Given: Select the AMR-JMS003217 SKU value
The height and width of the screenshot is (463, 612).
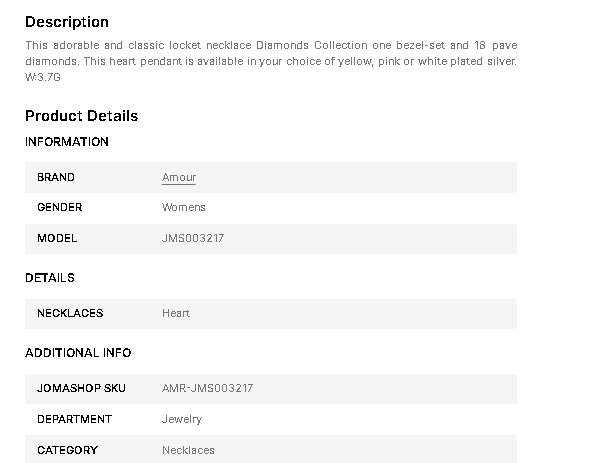Looking at the screenshot, I should (x=208, y=388).
